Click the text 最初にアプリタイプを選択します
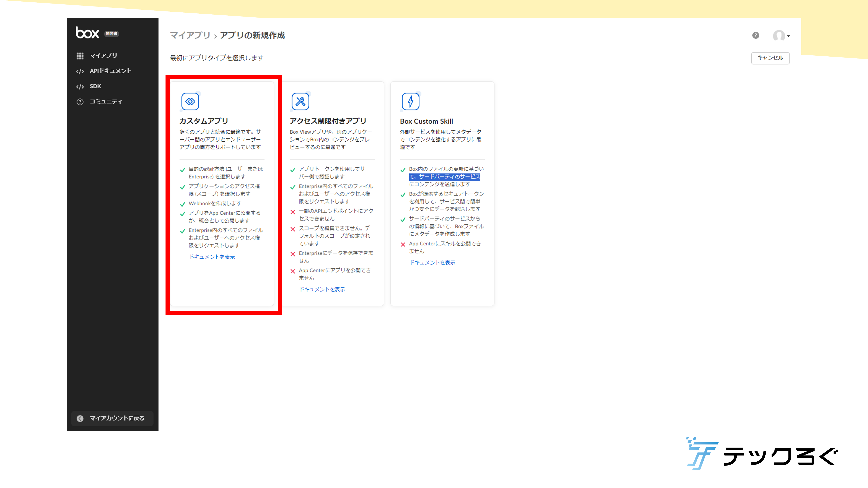 pos(217,58)
